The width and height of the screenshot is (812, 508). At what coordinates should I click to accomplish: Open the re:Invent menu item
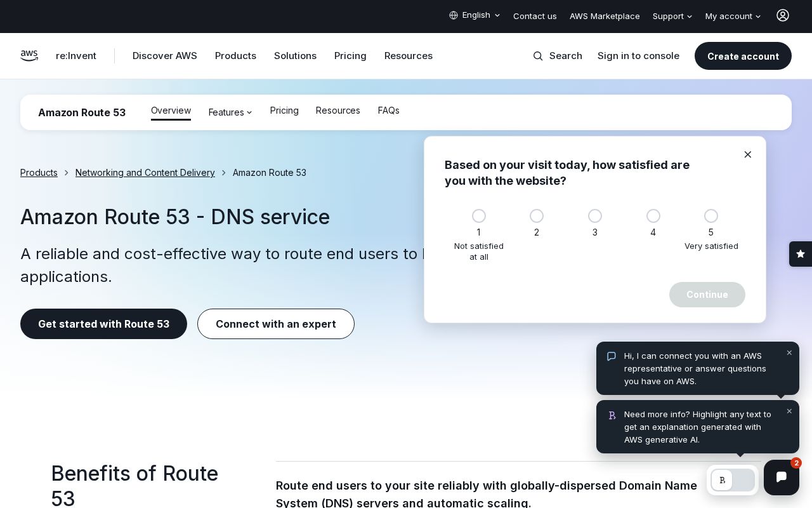76,56
